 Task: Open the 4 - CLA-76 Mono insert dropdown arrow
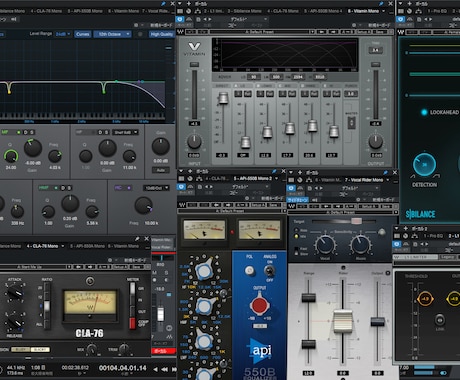[x=63, y=246]
